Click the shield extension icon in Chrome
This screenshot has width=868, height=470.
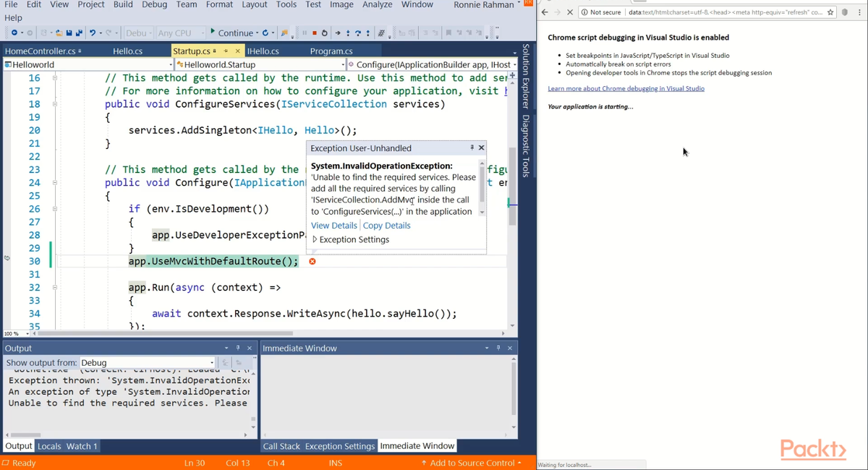pos(846,12)
